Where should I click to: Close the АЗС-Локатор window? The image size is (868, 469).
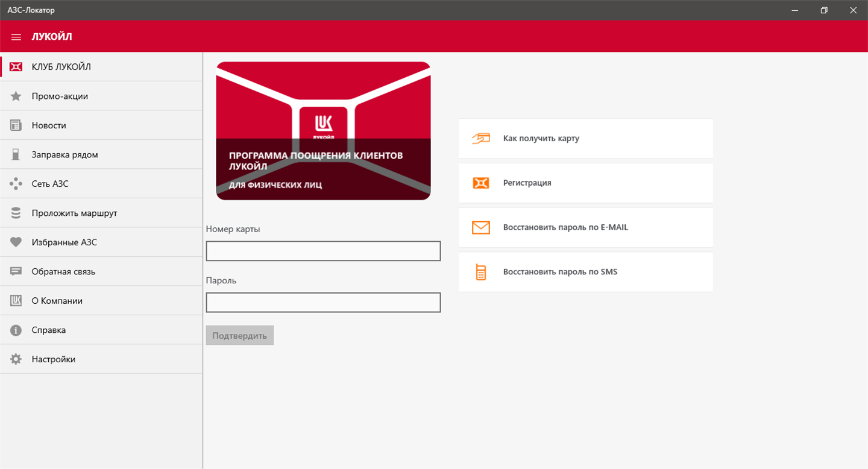coord(853,10)
